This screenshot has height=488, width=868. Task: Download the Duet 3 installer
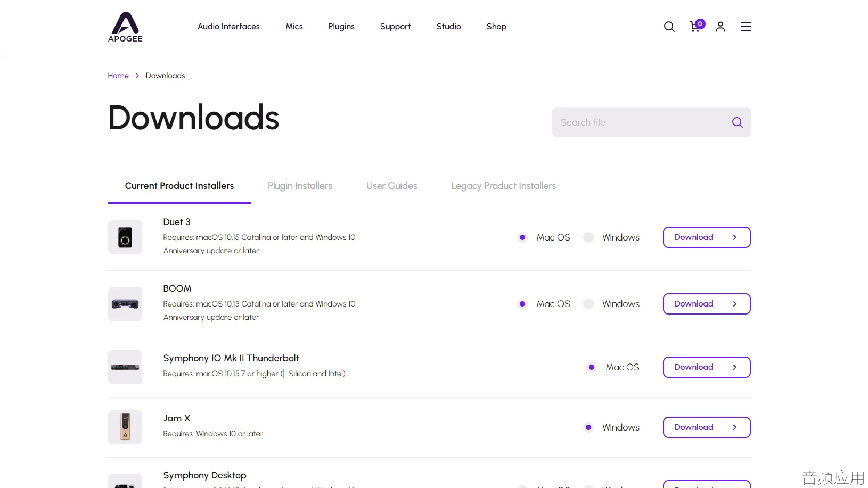[707, 237]
